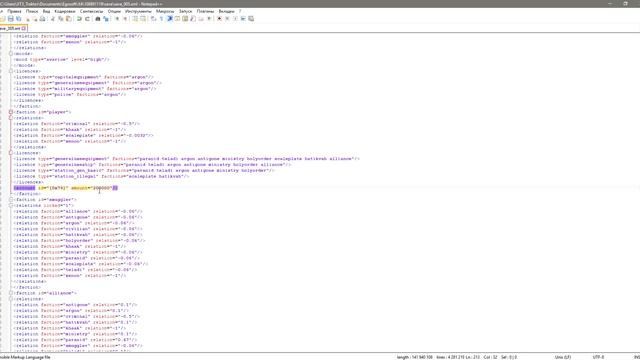Open the Запуск menu

point(185,11)
